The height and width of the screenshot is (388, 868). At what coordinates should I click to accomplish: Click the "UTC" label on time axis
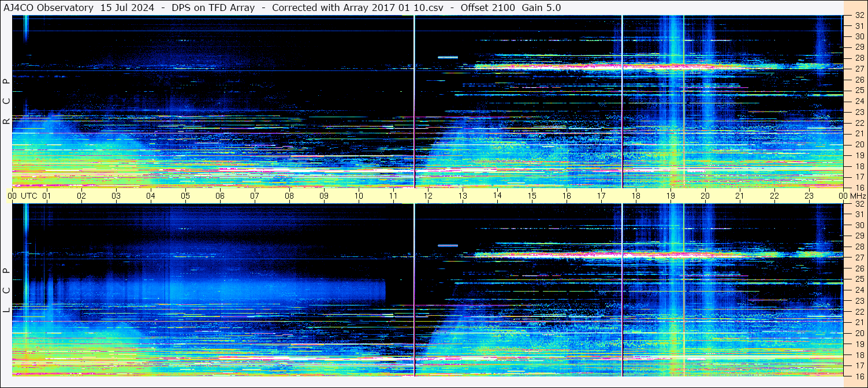29,196
